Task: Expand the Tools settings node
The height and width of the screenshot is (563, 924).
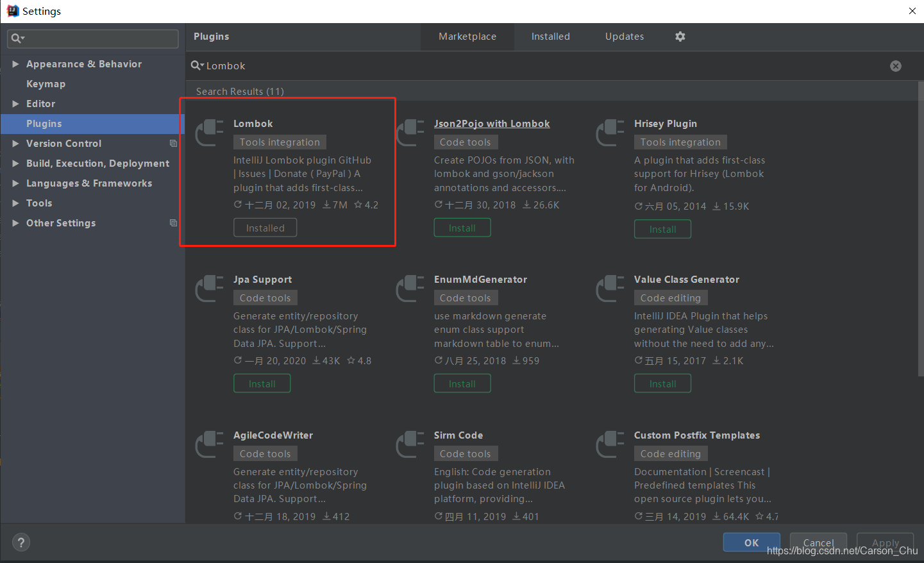Action: 15,203
